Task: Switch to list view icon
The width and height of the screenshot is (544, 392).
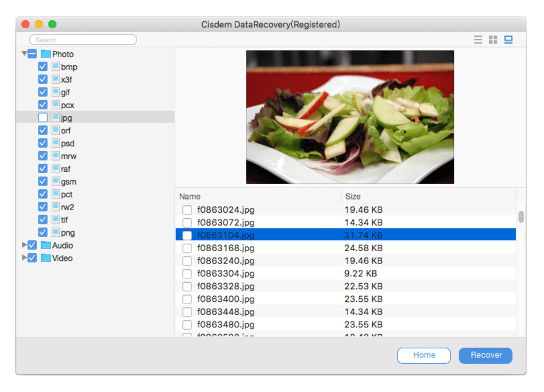Action: [x=478, y=39]
